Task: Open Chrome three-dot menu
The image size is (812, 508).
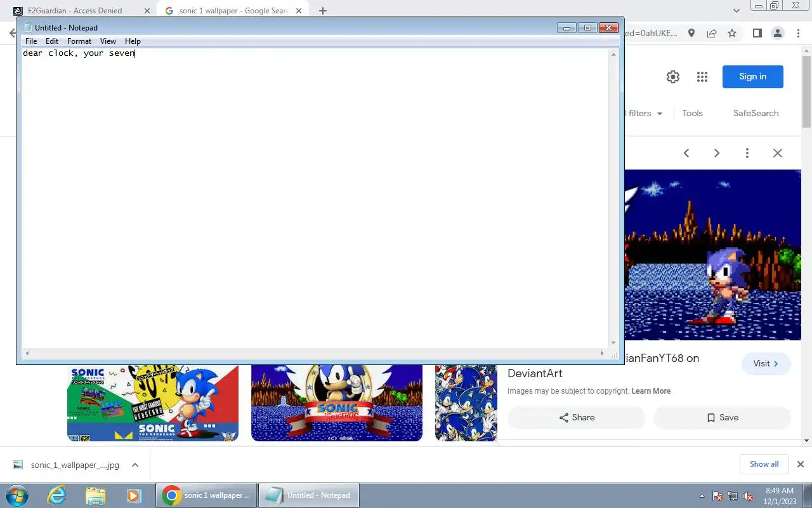Action: [797, 33]
